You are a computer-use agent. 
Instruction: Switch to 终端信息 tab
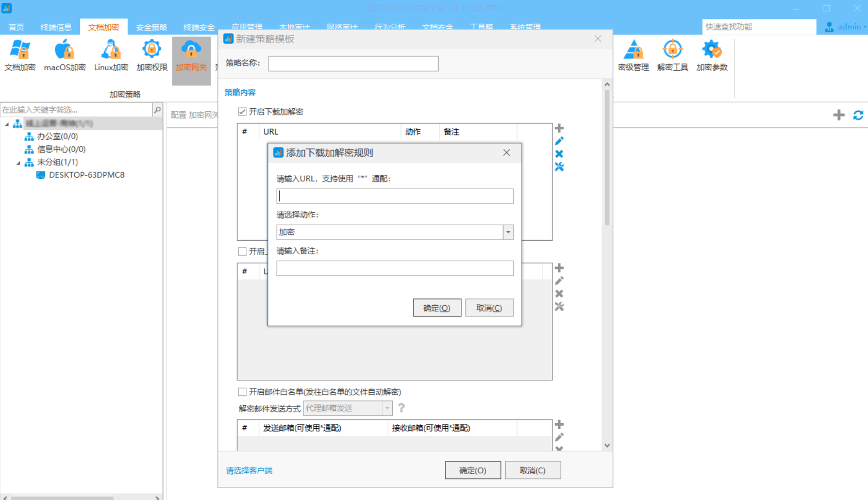(56, 27)
